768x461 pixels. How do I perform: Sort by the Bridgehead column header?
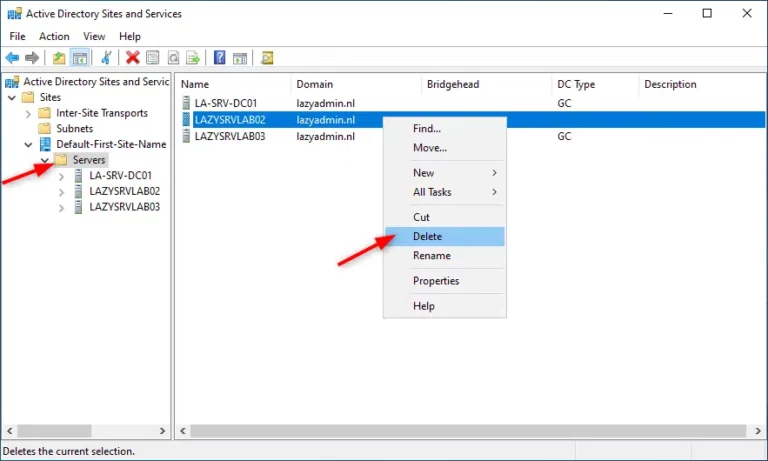486,84
